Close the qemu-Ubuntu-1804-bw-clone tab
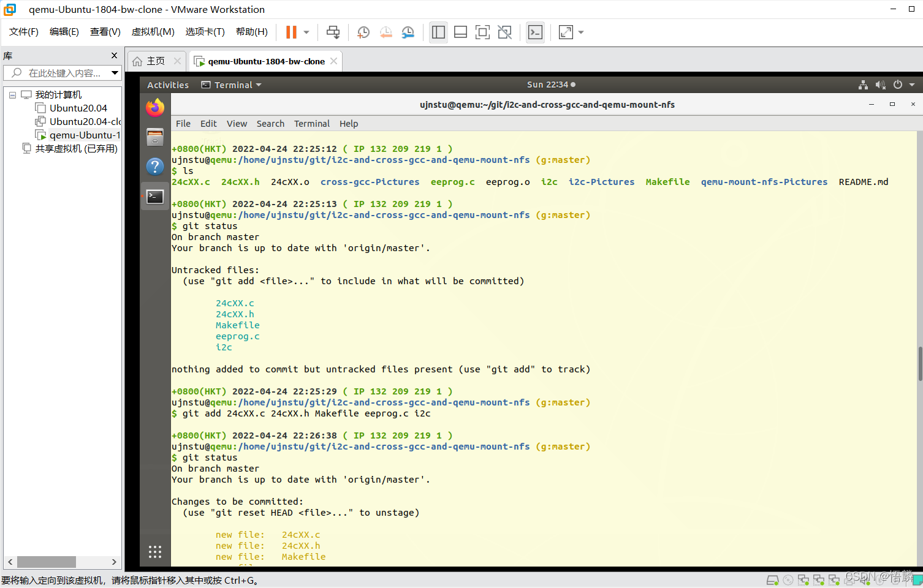923x588 pixels. [333, 61]
